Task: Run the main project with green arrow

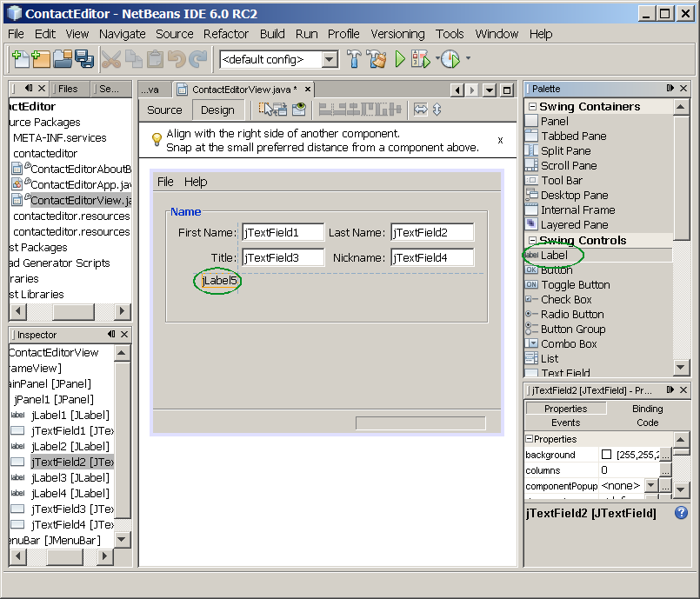Action: (400, 59)
